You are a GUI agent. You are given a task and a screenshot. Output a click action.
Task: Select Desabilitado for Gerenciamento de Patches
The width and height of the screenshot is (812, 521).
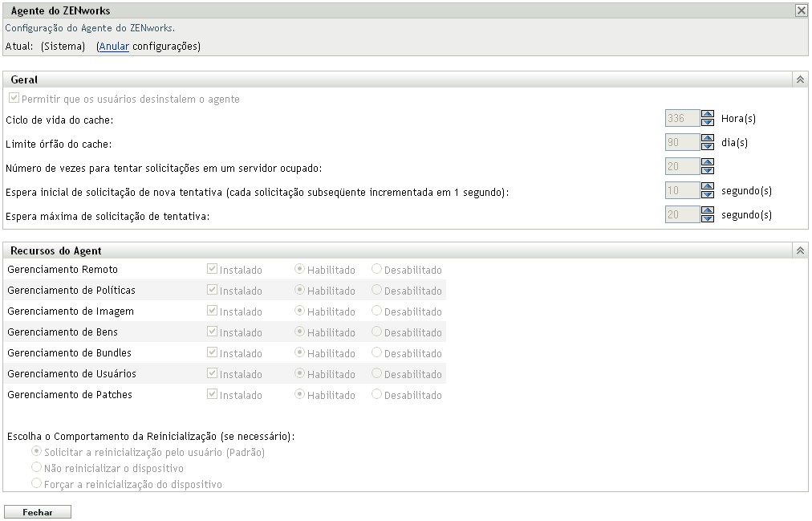(x=376, y=393)
